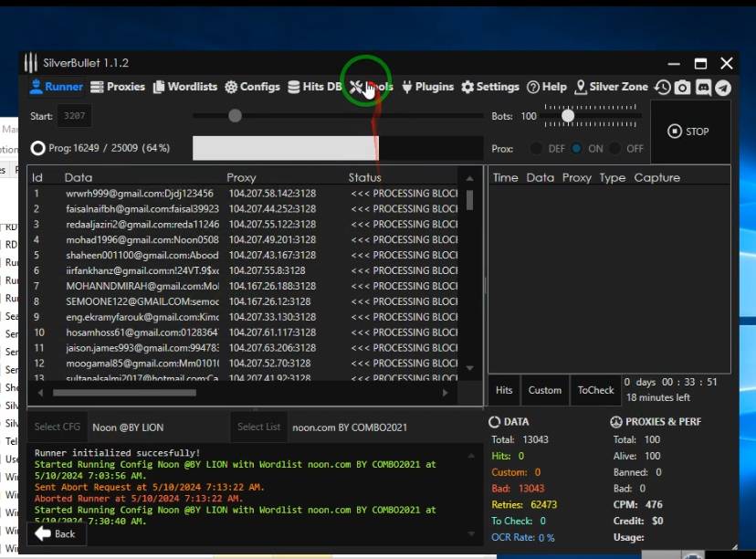
Task: Click the Type column header in hits panel
Action: pyautogui.click(x=613, y=177)
